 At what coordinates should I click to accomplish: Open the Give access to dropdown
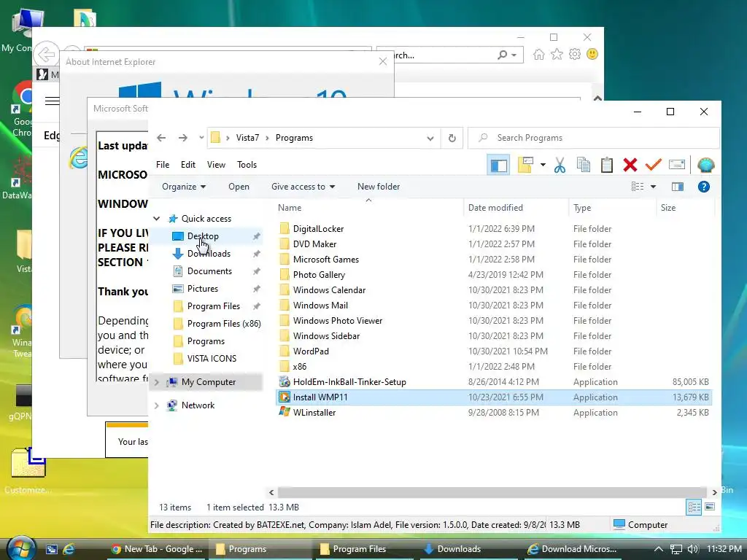click(303, 187)
